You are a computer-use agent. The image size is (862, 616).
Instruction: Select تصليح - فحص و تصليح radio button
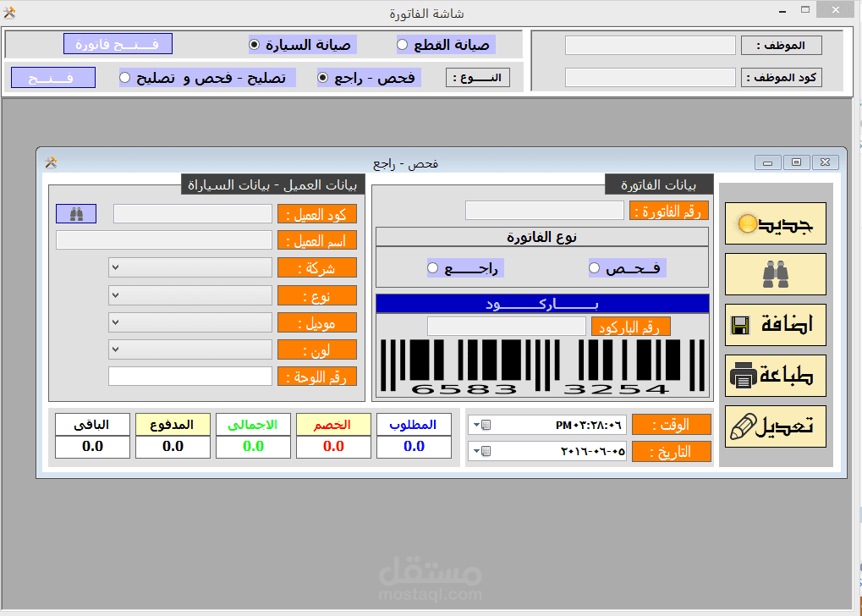(x=125, y=78)
